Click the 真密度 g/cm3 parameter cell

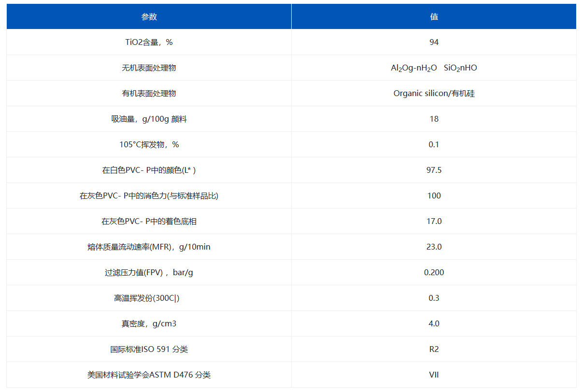(x=149, y=323)
